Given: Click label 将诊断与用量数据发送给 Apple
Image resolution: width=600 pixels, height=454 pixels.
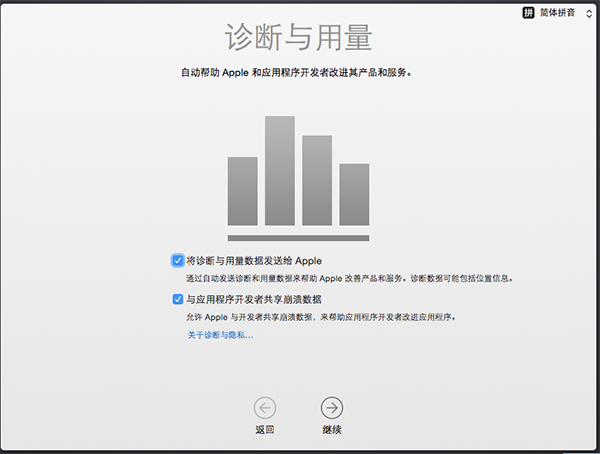Looking at the screenshot, I should coord(254,261).
